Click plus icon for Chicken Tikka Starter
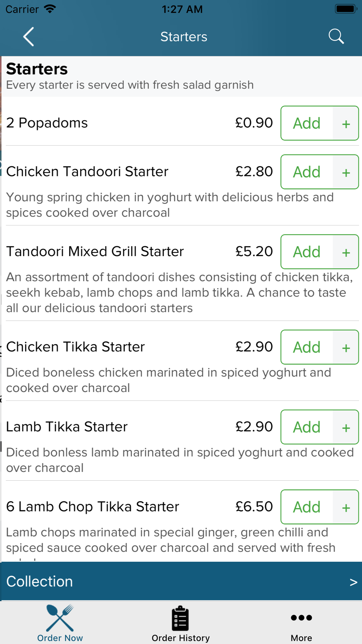The image size is (362, 644). 346,347
